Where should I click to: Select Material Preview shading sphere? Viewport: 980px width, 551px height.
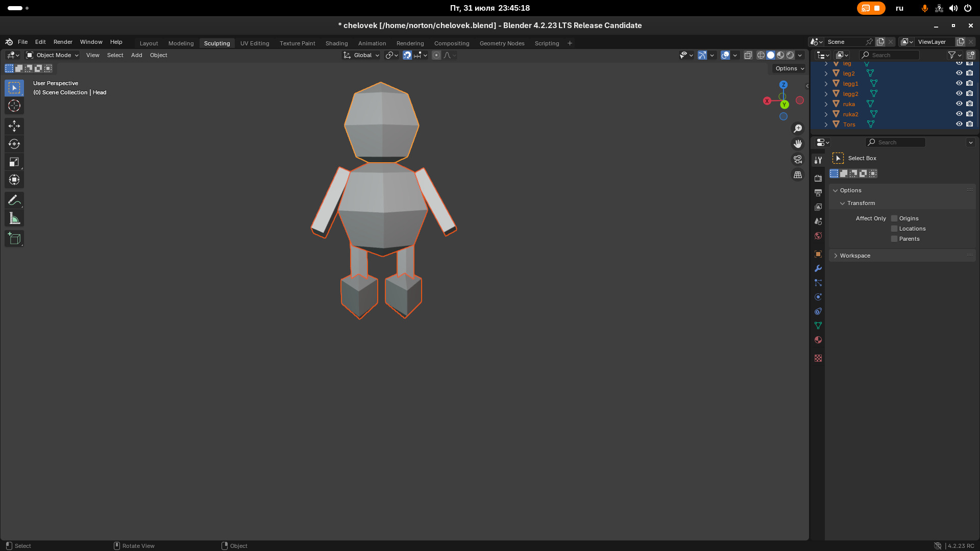tap(780, 55)
